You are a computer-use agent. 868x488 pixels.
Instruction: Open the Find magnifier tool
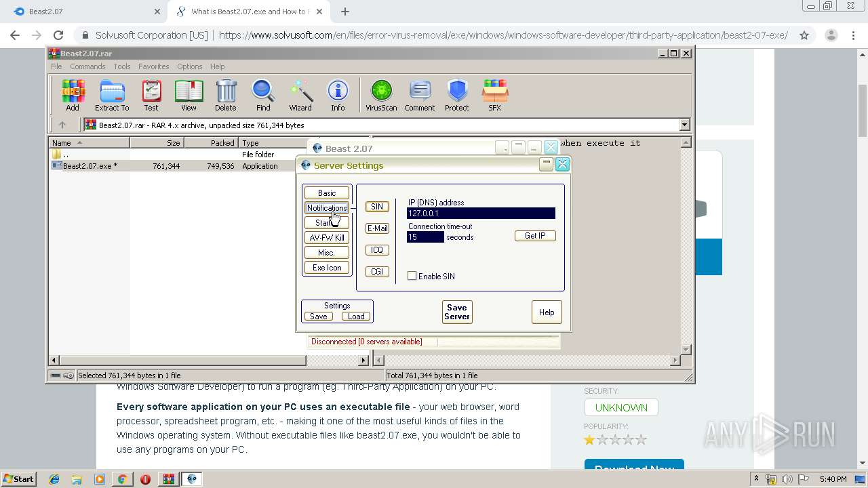263,95
